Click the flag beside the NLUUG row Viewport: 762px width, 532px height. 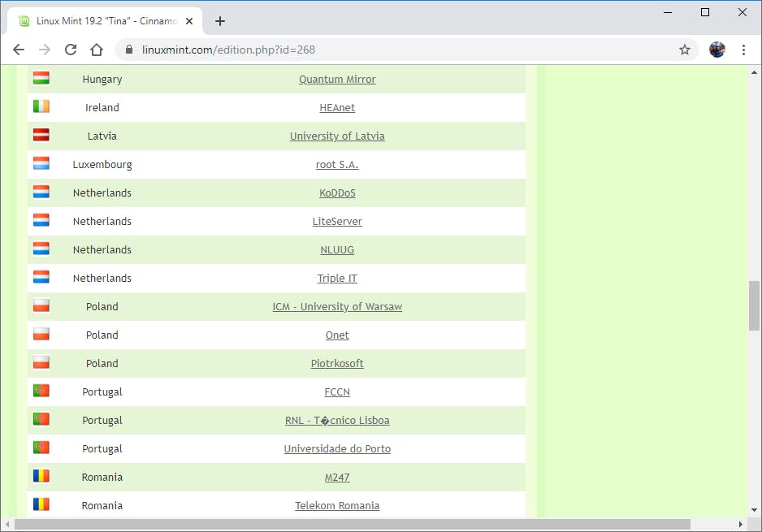pyautogui.click(x=41, y=249)
